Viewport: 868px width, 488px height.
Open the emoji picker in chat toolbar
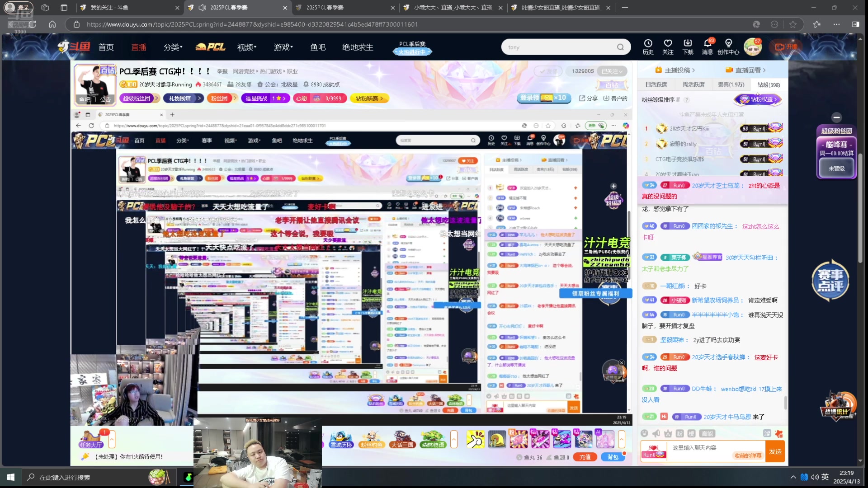pyautogui.click(x=645, y=433)
